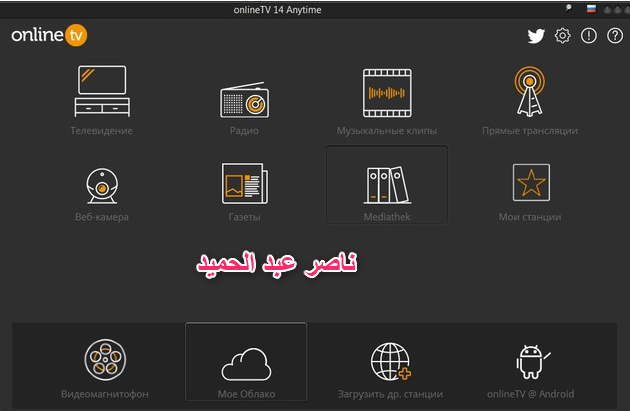630x411 pixels.
Task: Click the Телевидение label
Action: point(102,131)
